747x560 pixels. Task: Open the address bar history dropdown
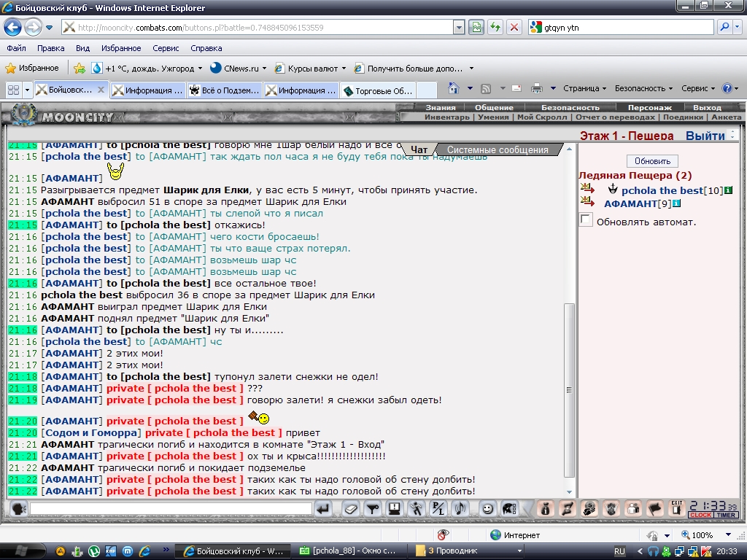pyautogui.click(x=459, y=28)
